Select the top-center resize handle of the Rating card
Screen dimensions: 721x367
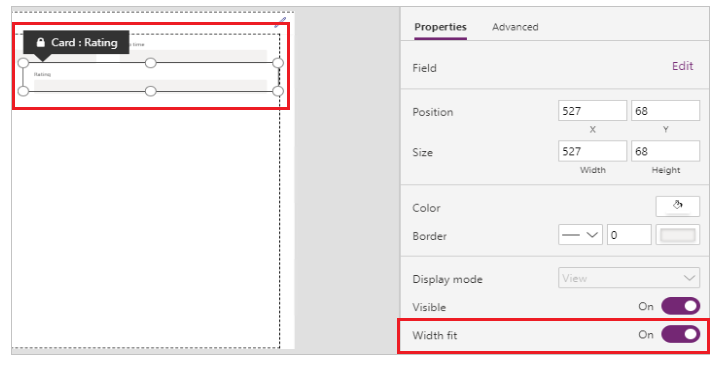150,63
